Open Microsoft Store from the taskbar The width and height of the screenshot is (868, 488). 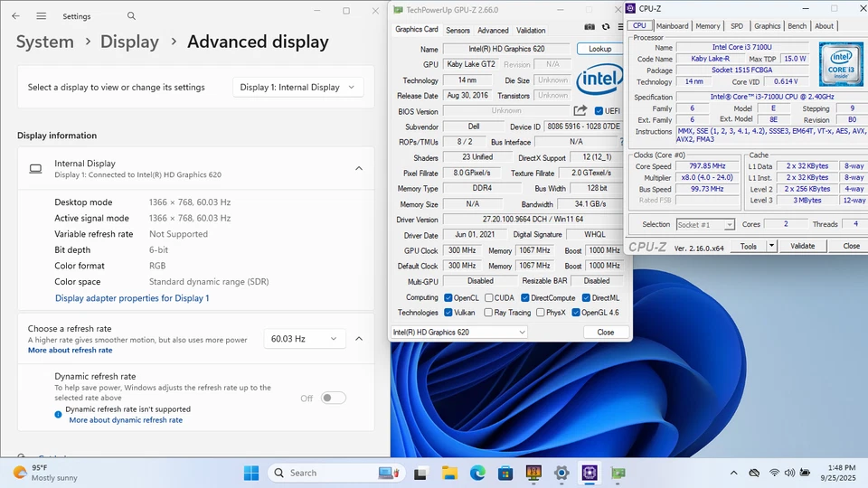pyautogui.click(x=505, y=473)
